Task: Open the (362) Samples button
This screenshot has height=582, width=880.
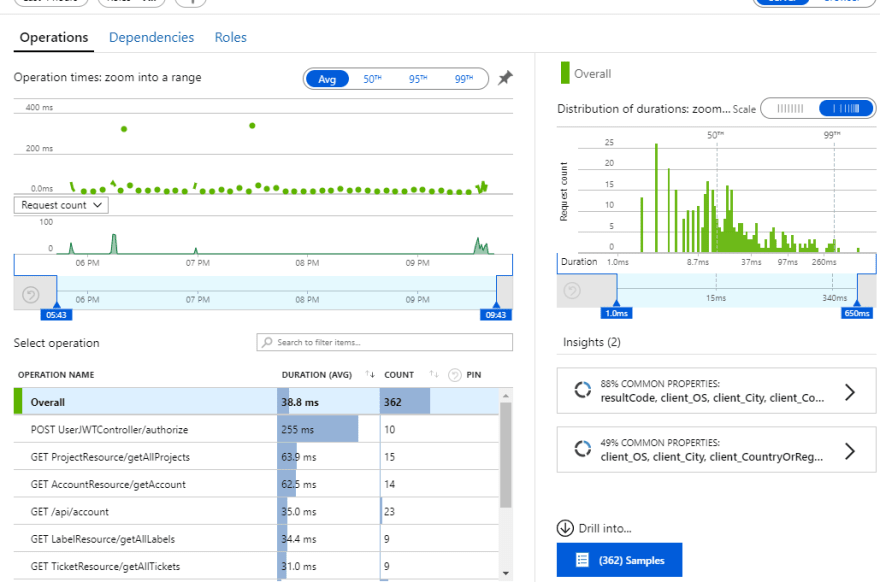Action: click(x=620, y=560)
